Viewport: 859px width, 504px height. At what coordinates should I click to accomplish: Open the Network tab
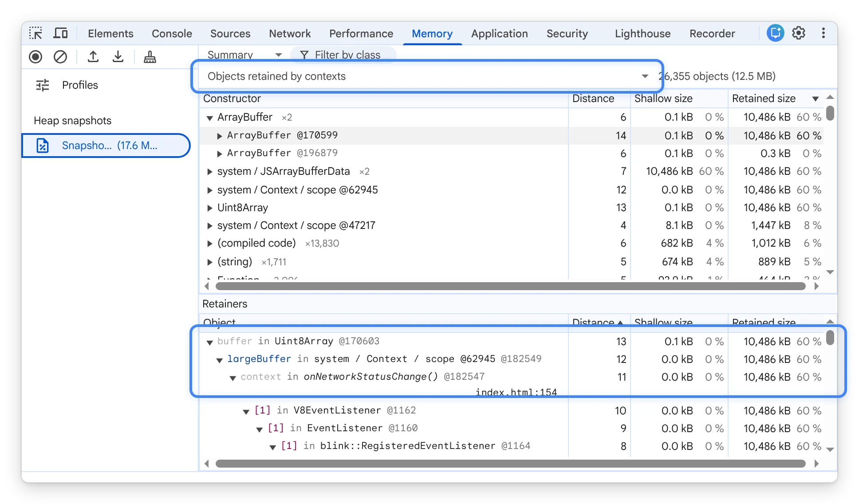click(290, 34)
